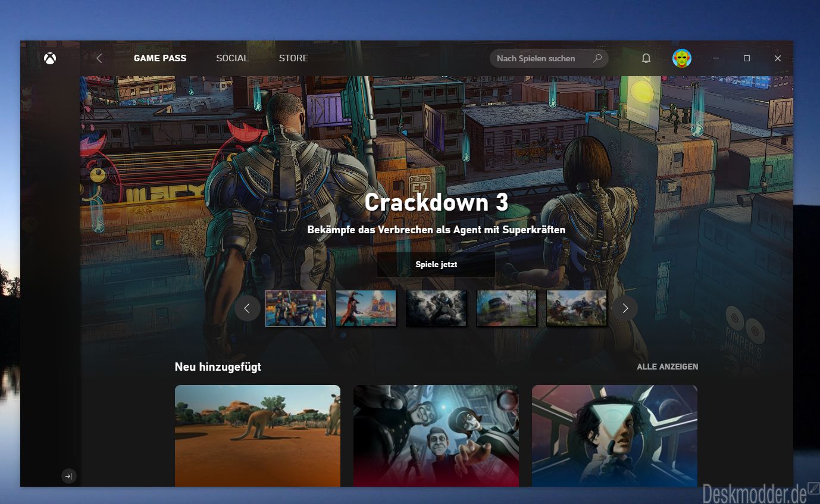Click 'ALLE ANZEIGEN' link
820x504 pixels.
668,367
